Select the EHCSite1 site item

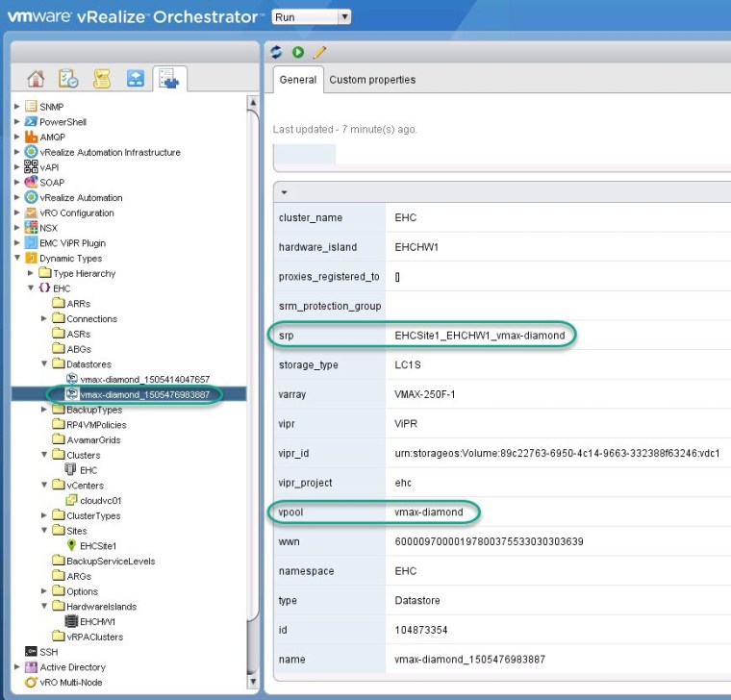pos(97,546)
